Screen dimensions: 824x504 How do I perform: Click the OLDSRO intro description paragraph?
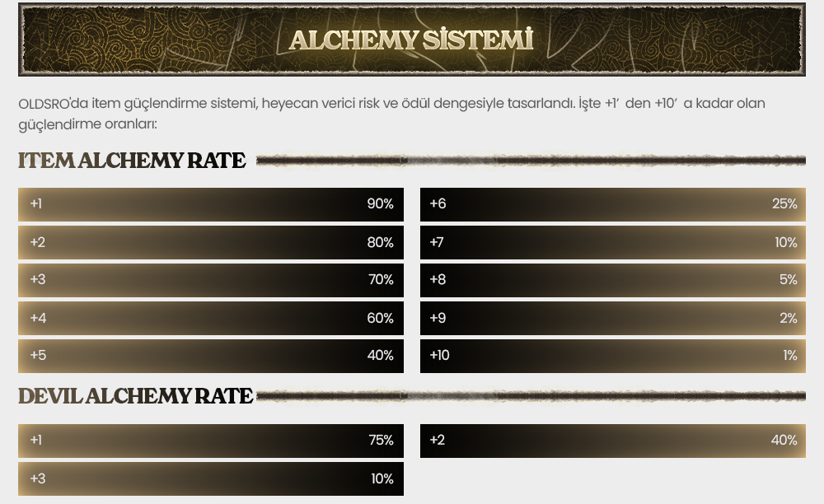(391, 114)
